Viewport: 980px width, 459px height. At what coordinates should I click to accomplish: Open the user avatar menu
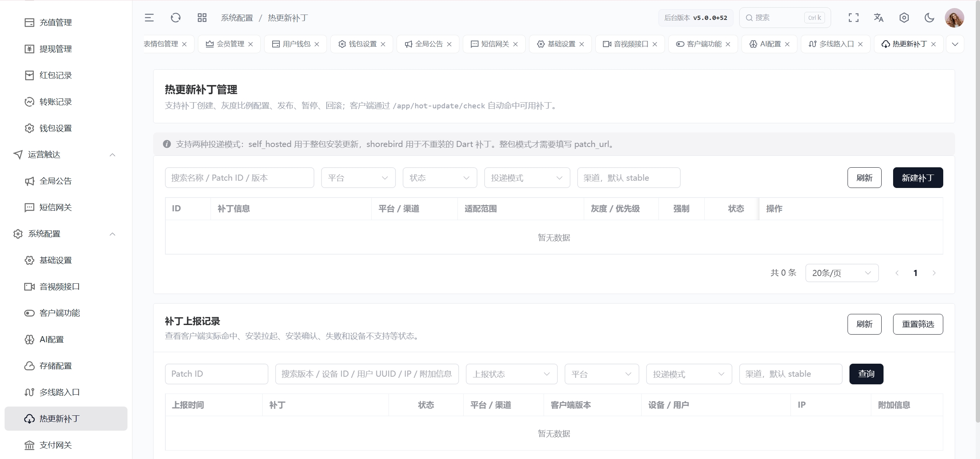point(954,18)
